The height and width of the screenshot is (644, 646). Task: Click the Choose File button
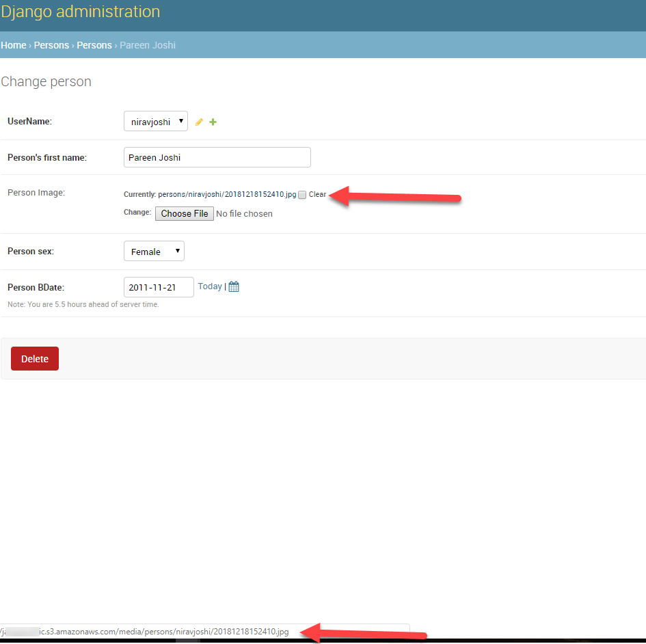(x=184, y=213)
